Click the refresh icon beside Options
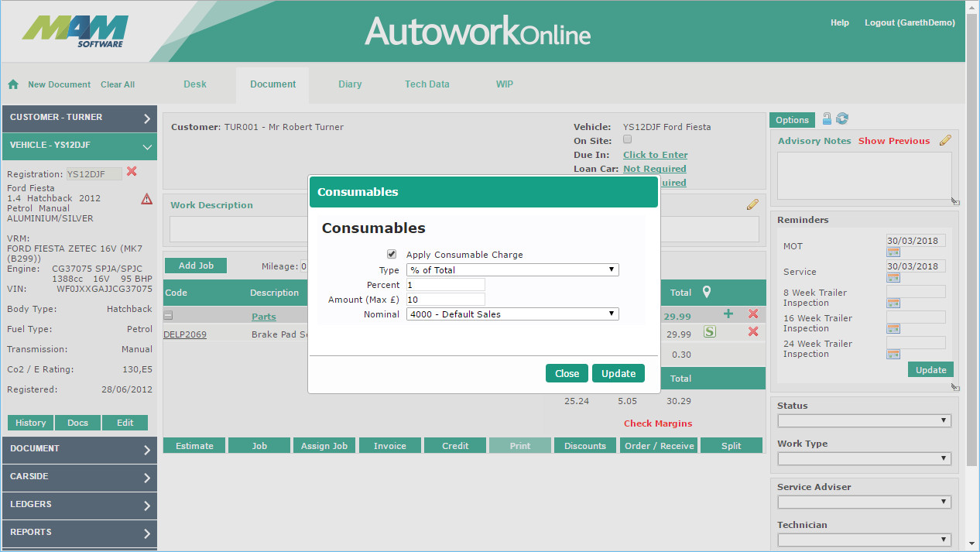Viewport: 980px width, 552px height. (842, 118)
